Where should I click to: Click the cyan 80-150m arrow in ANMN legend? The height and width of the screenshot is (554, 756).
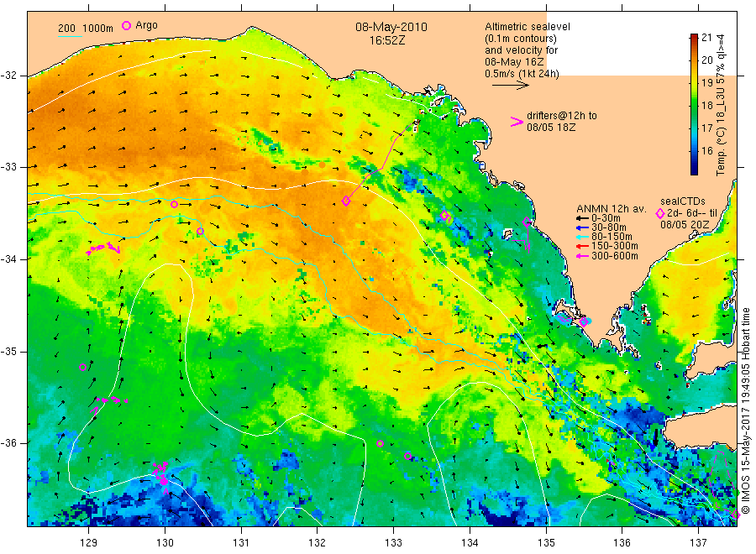[x=582, y=237]
